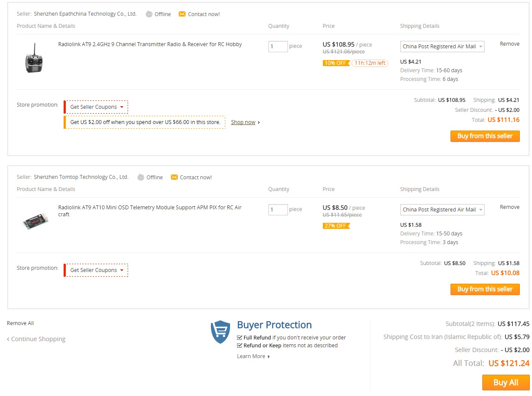Open the Radiolink AT9 transmitter product thumbnail
The height and width of the screenshot is (396, 532).
tap(34, 58)
